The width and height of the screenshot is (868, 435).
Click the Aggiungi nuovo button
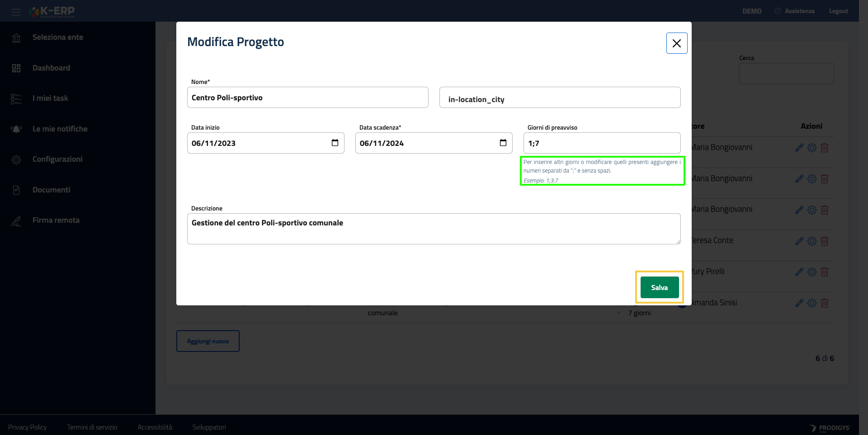[208, 341]
